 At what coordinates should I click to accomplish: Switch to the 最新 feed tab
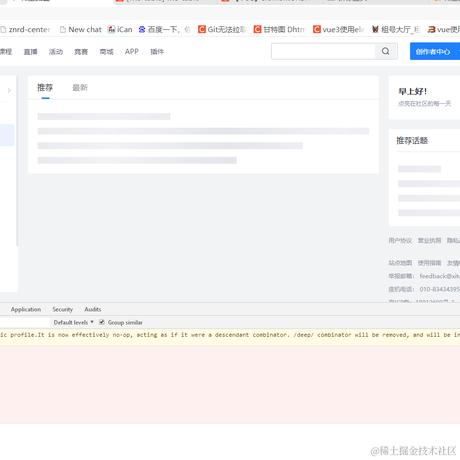[x=80, y=88]
